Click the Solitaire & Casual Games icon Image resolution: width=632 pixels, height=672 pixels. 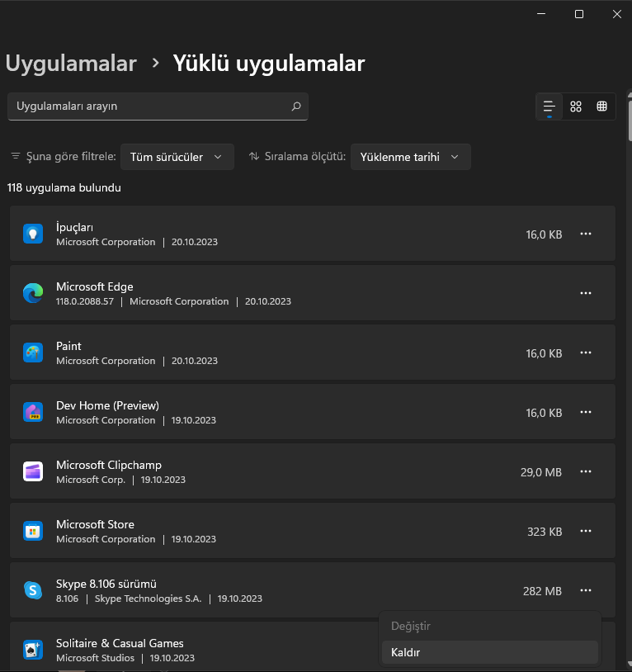(33, 651)
